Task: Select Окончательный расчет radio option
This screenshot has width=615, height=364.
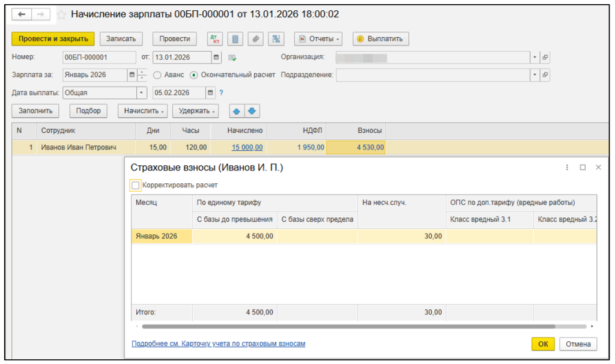Action: (193, 75)
